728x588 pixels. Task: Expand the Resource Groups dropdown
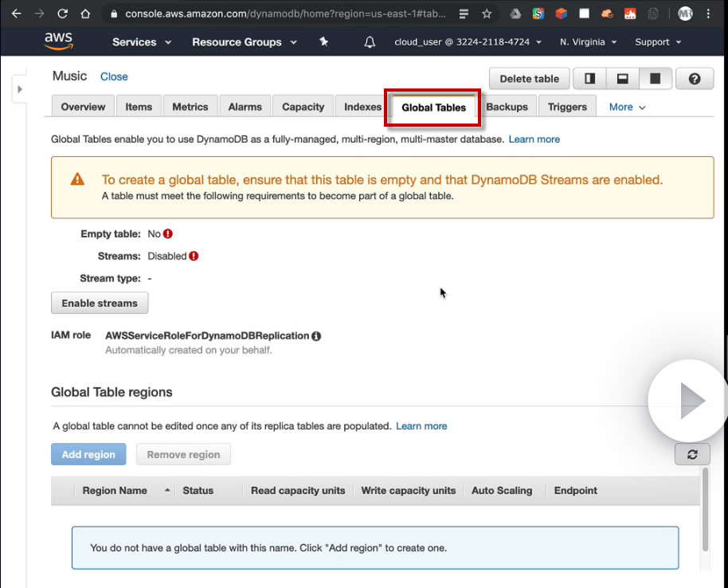click(244, 42)
